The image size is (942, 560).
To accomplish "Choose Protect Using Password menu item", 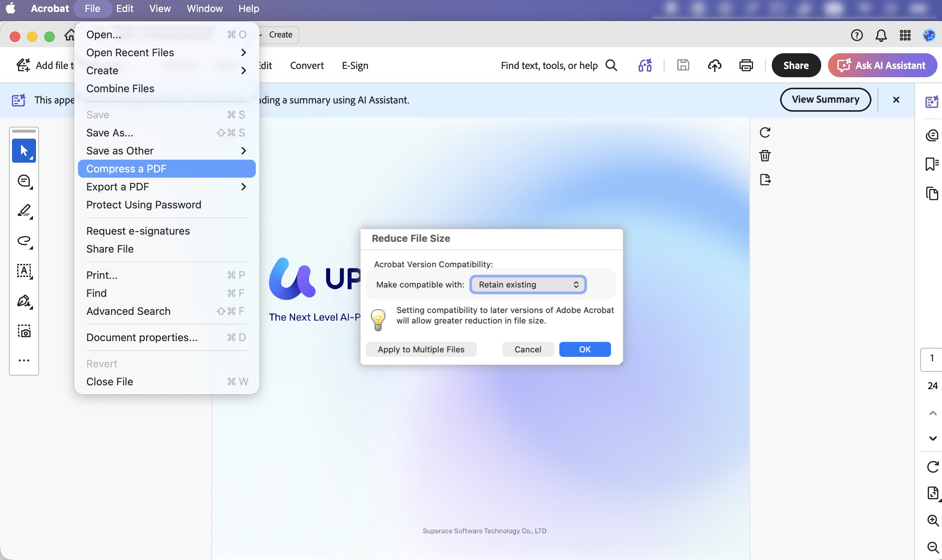I will tap(166, 205).
